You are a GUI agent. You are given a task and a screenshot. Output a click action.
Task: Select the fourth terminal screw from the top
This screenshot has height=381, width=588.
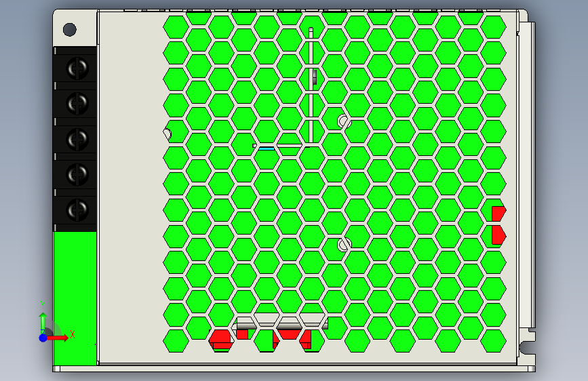pos(77,174)
